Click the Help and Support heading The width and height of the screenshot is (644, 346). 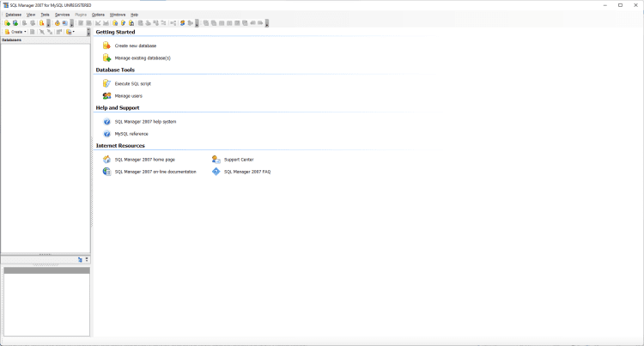coord(118,107)
